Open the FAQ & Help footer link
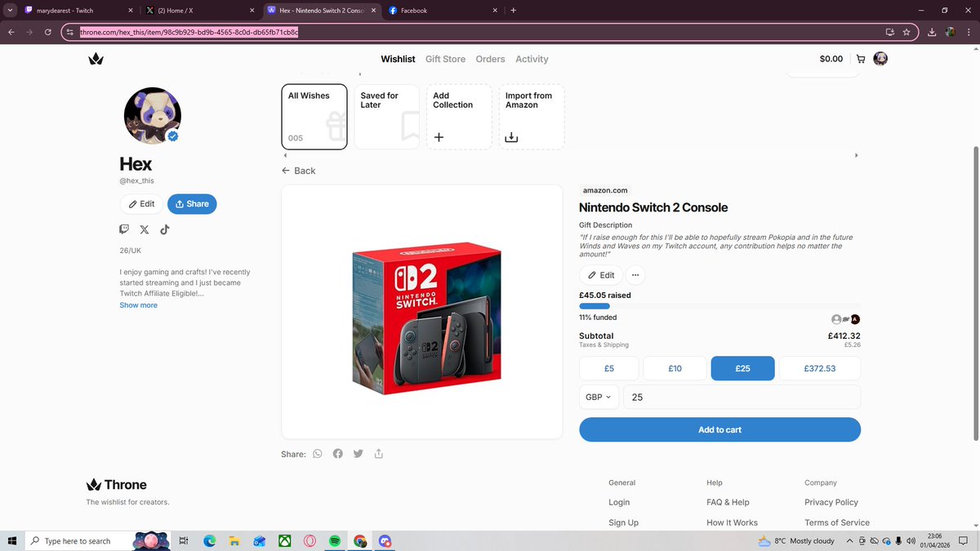980x551 pixels. click(728, 502)
